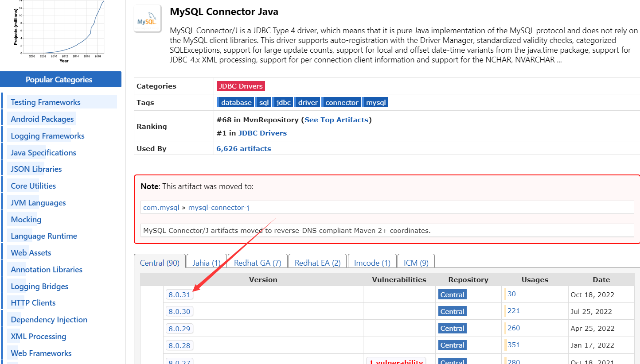The image size is (640, 364).
Task: Open 351 usages link
Action: 514,345
